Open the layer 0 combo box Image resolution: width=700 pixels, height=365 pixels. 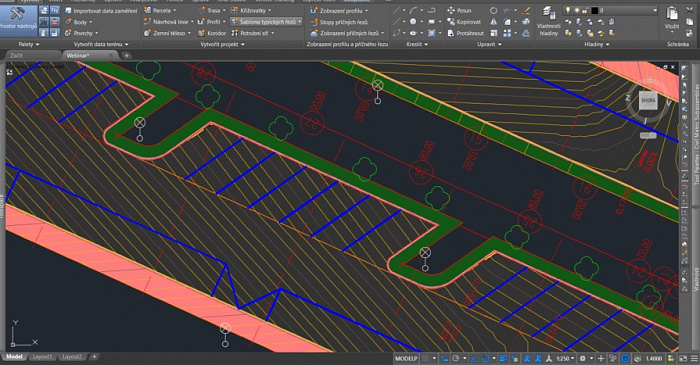point(611,10)
